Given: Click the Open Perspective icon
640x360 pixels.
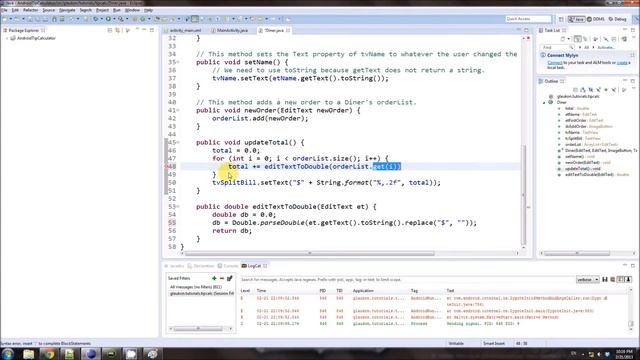Looking at the screenshot, I should pos(561,19).
